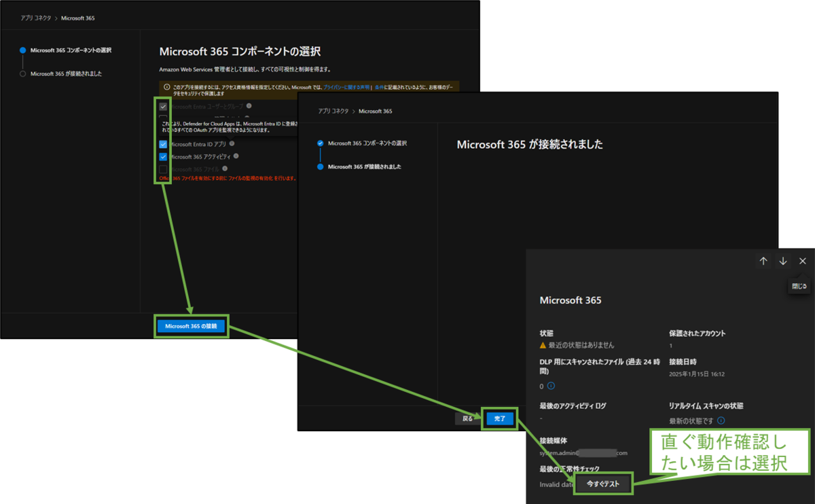Uncheck the Microsoft 365 アクティビティ checkbox

point(163,156)
